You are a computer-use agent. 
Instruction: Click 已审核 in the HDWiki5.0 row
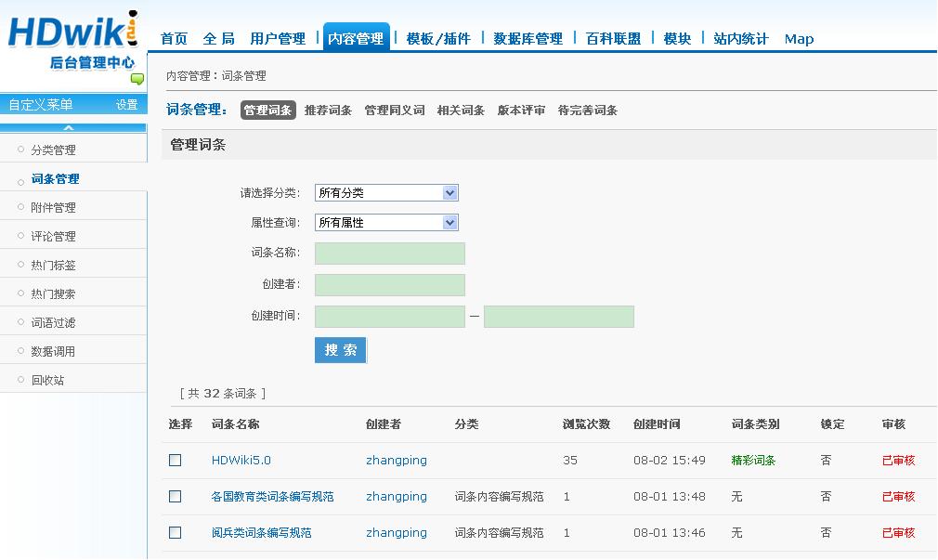tap(898, 460)
